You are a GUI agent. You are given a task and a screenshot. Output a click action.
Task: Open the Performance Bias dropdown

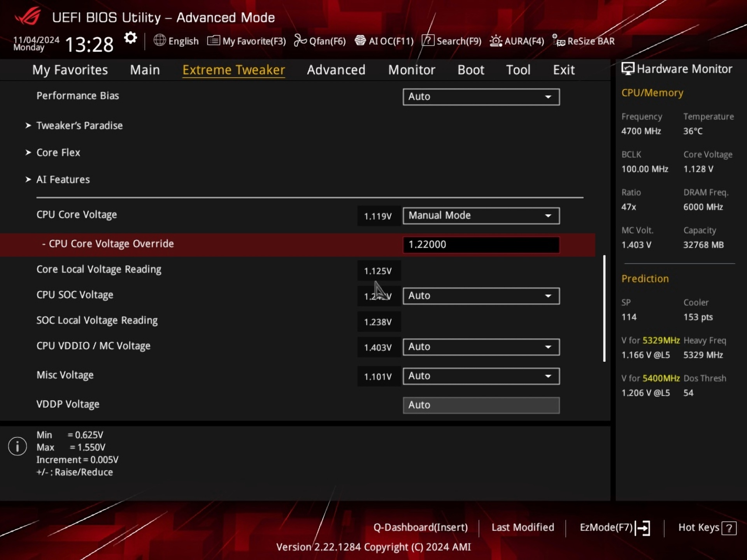coord(481,96)
